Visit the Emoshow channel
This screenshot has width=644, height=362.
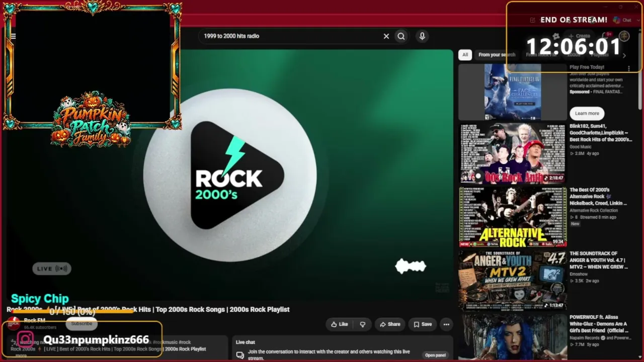coord(579,275)
